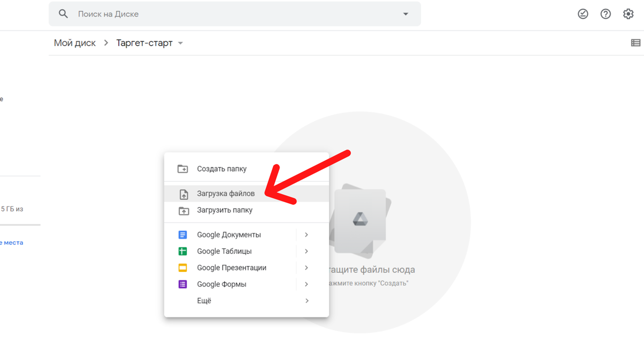Open the offline ready status icon
Viewport: 644px width, 362px height.
click(583, 14)
